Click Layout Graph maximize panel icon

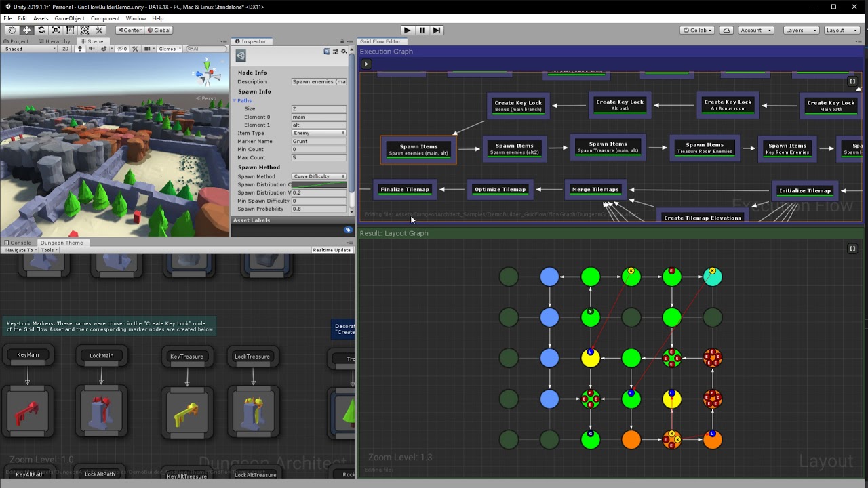pos(852,249)
